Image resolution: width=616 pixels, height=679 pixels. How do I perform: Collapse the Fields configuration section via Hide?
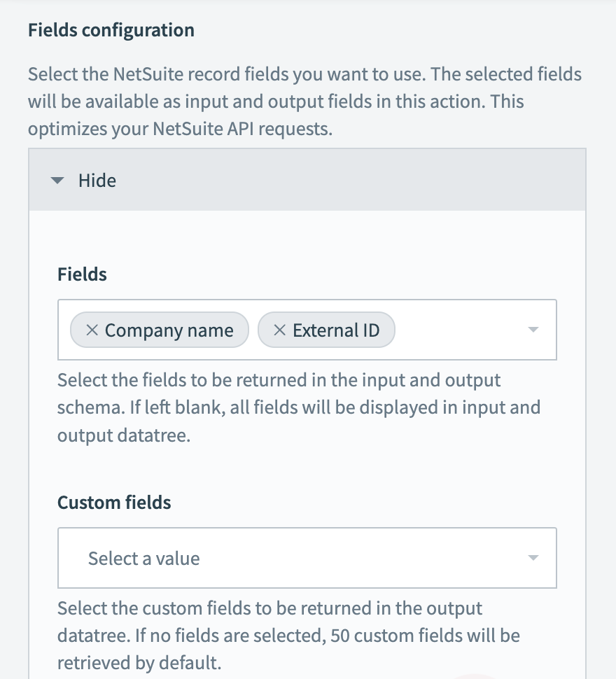97,180
